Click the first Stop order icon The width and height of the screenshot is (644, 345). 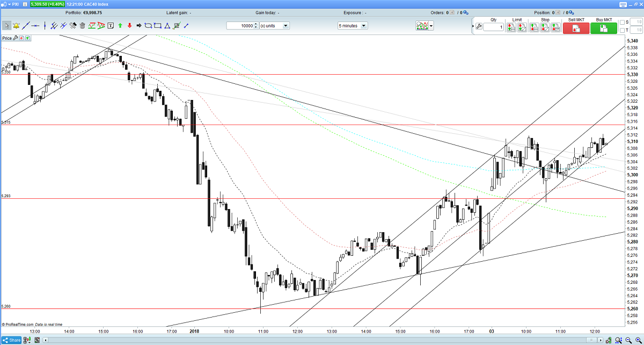(533, 27)
